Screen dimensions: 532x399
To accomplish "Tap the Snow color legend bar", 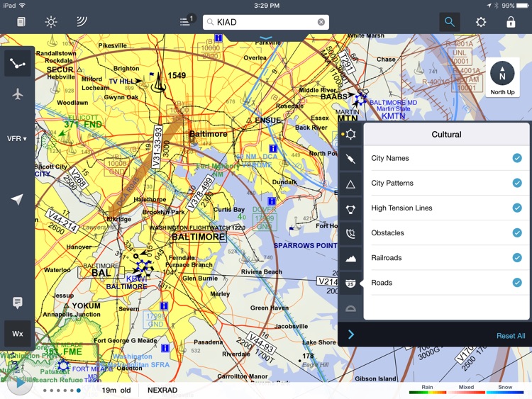I will (505, 393).
